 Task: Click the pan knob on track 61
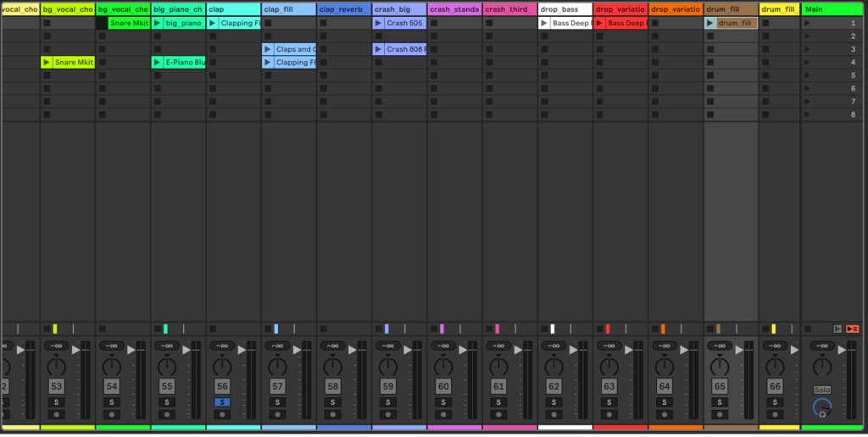pyautogui.click(x=498, y=366)
